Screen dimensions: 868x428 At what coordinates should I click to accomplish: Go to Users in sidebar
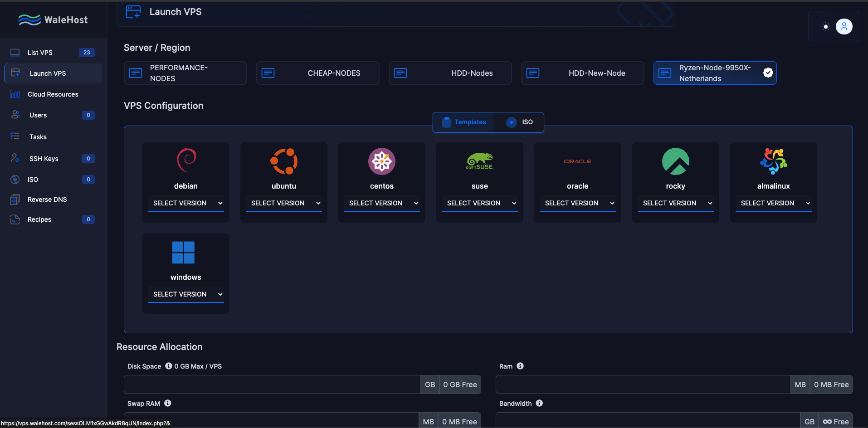pyautogui.click(x=53, y=115)
